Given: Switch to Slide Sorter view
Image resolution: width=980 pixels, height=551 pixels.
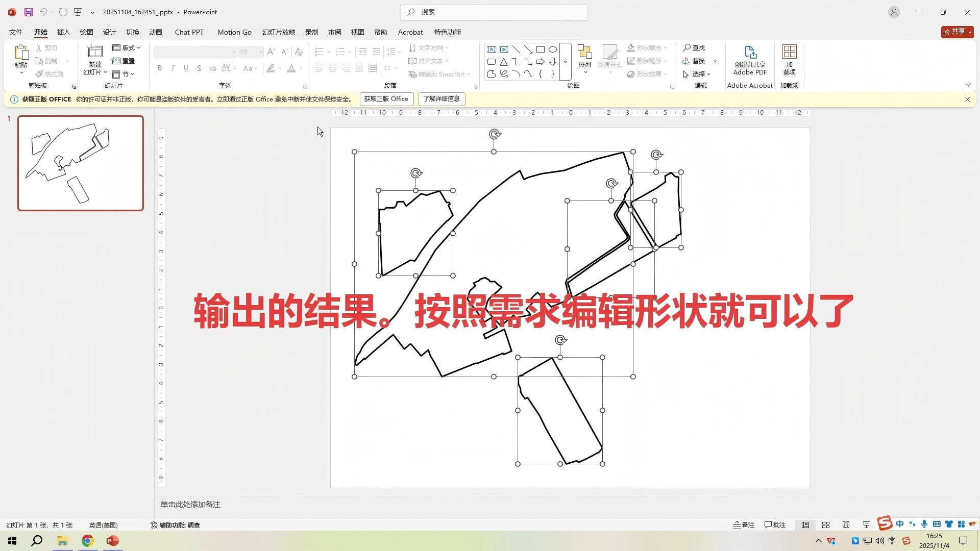Looking at the screenshot, I should pyautogui.click(x=825, y=525).
